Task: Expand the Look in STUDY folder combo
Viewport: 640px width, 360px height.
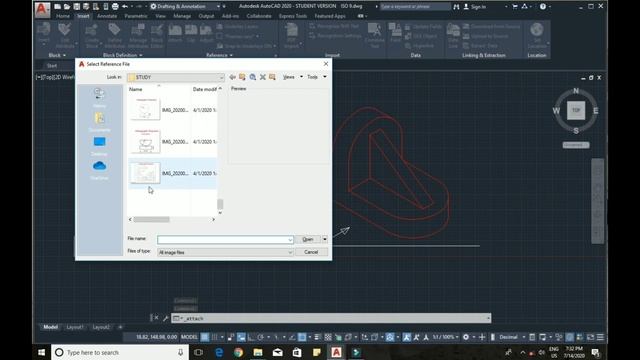Action: (x=176, y=77)
